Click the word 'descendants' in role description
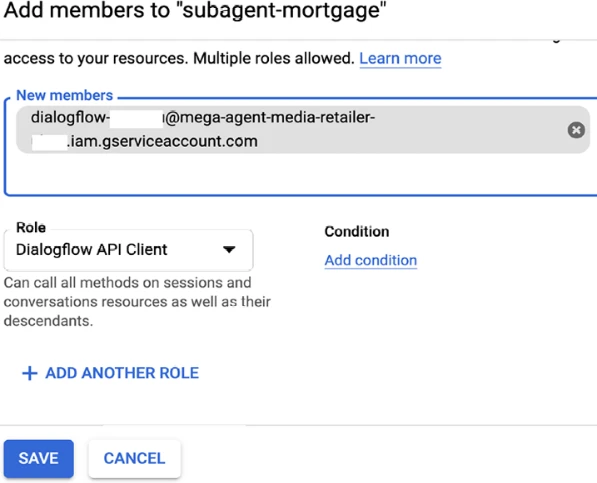The width and height of the screenshot is (597, 483). 48,321
